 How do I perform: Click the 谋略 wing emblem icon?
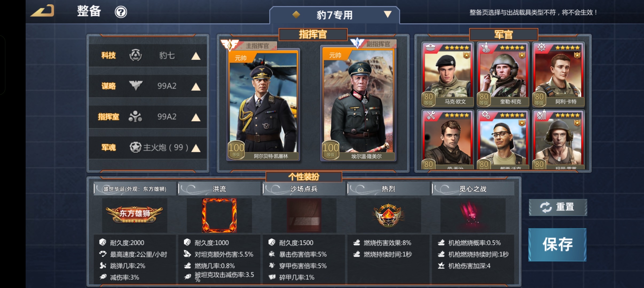(136, 86)
